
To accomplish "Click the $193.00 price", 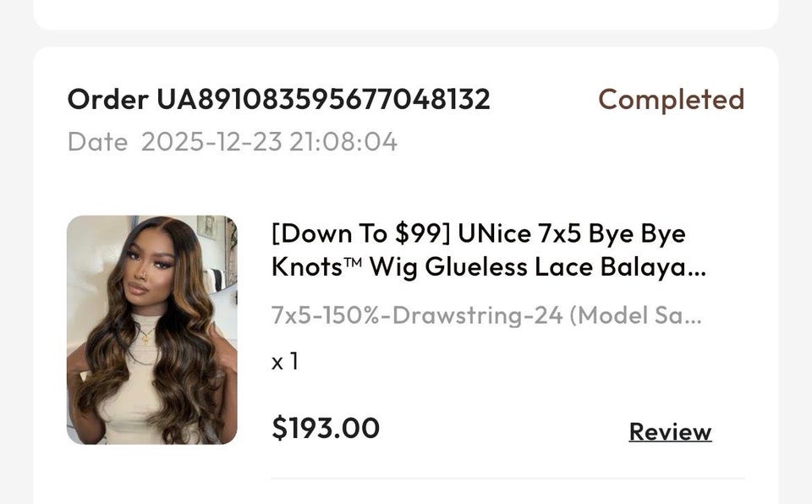I will (x=326, y=428).
